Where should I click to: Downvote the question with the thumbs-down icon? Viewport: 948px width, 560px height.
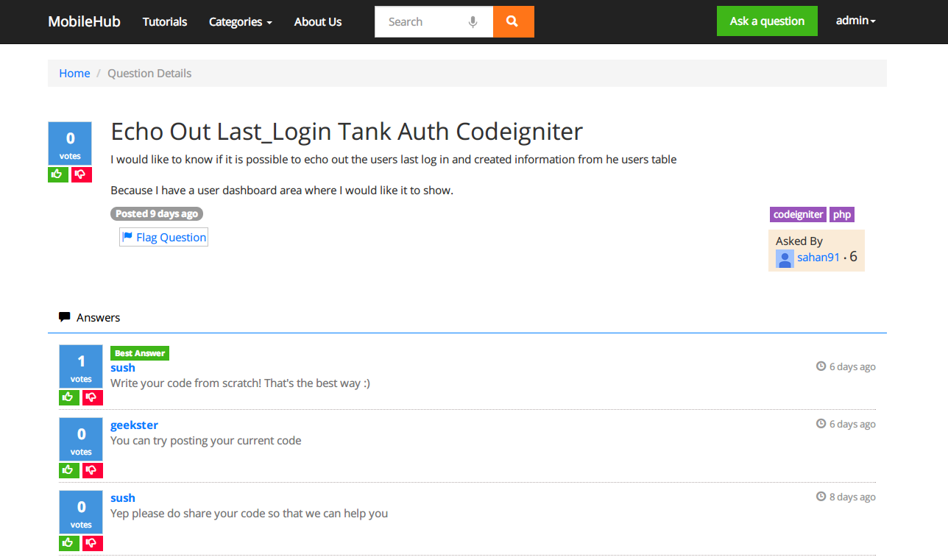pos(82,174)
